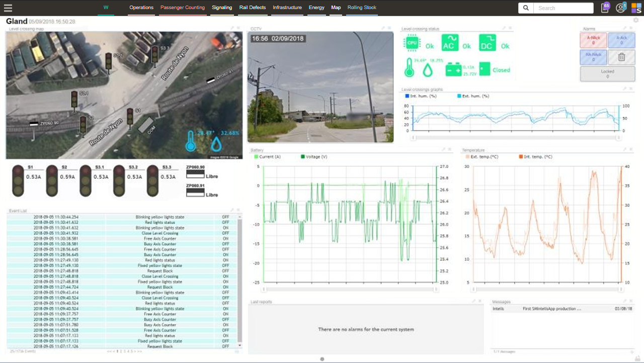Open the reports icon with badge 65
Screen dimensions: 644x363
click(605, 8)
